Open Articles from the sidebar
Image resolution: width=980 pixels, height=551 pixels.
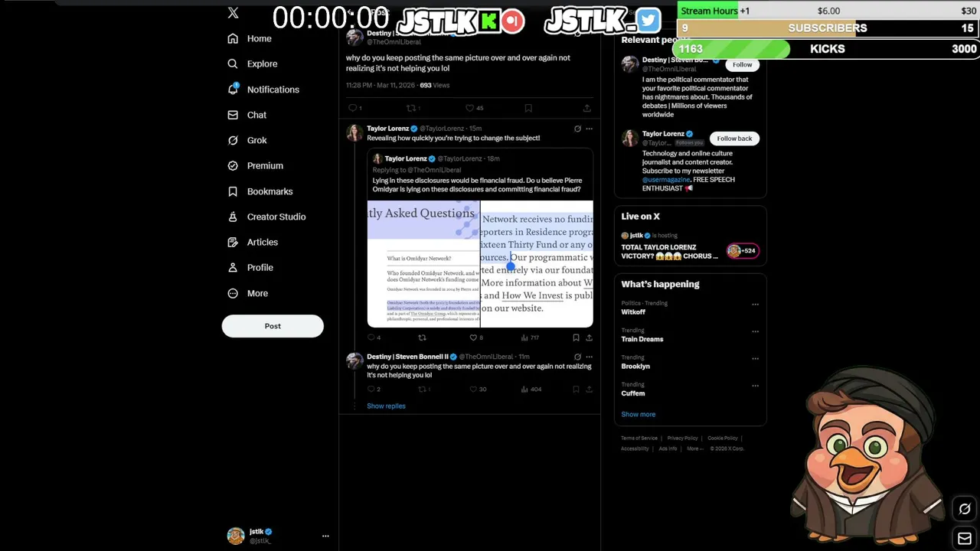point(253,242)
